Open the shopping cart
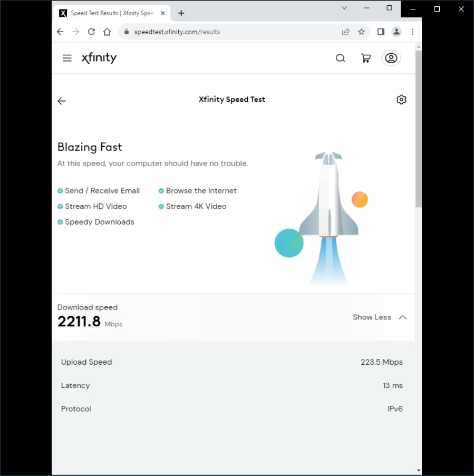 (366, 58)
